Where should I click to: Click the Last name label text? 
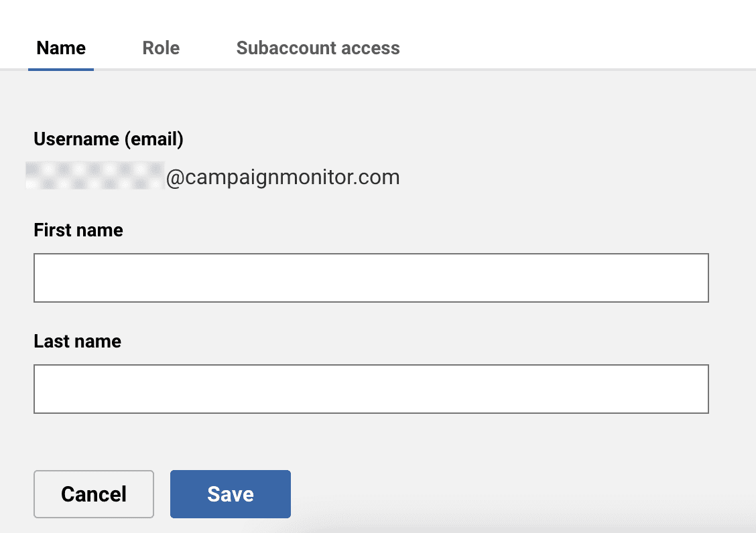78,341
